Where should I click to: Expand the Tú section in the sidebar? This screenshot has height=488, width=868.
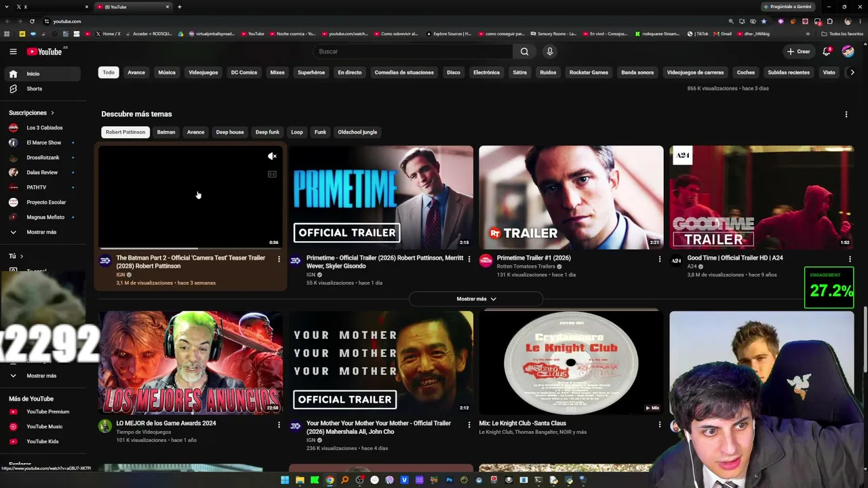16,256
